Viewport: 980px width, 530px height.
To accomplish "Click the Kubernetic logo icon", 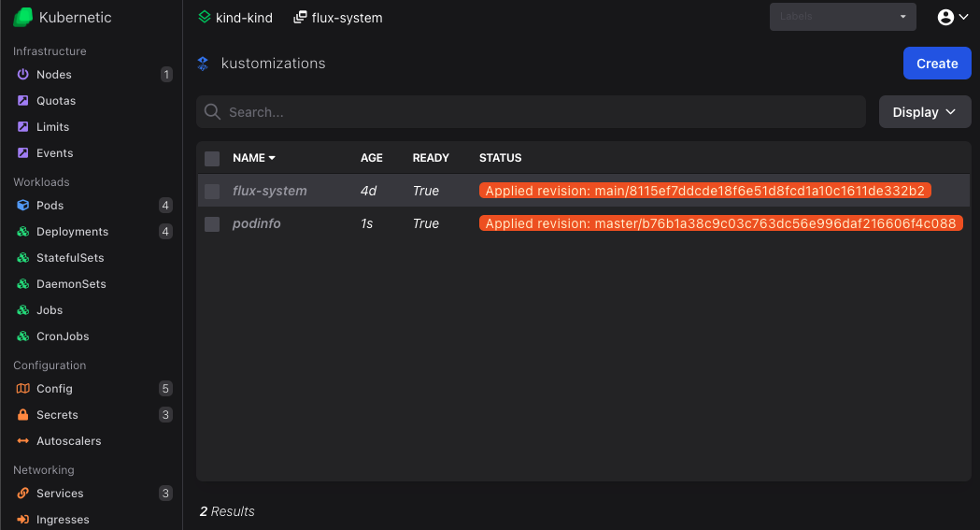I will [23, 17].
